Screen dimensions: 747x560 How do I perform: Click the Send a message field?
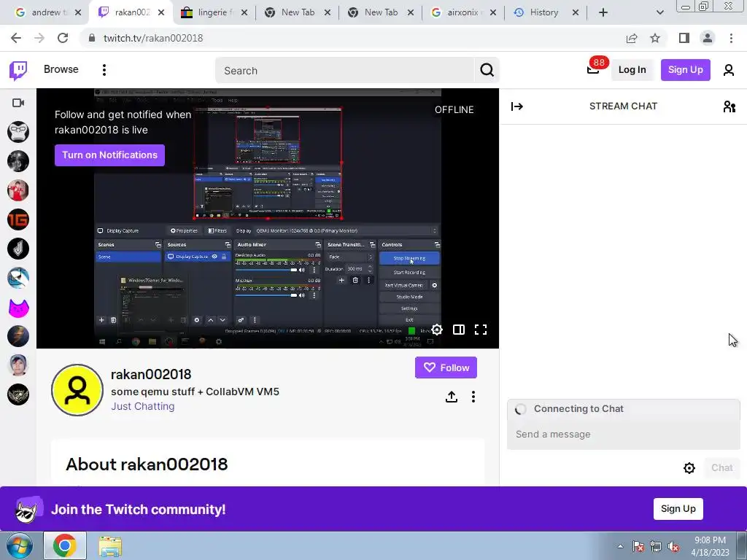pos(623,435)
